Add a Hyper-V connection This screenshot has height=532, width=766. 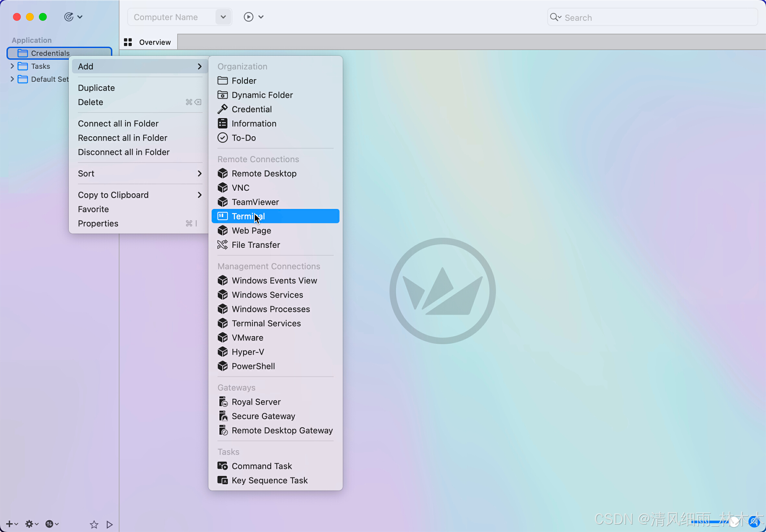click(276, 352)
